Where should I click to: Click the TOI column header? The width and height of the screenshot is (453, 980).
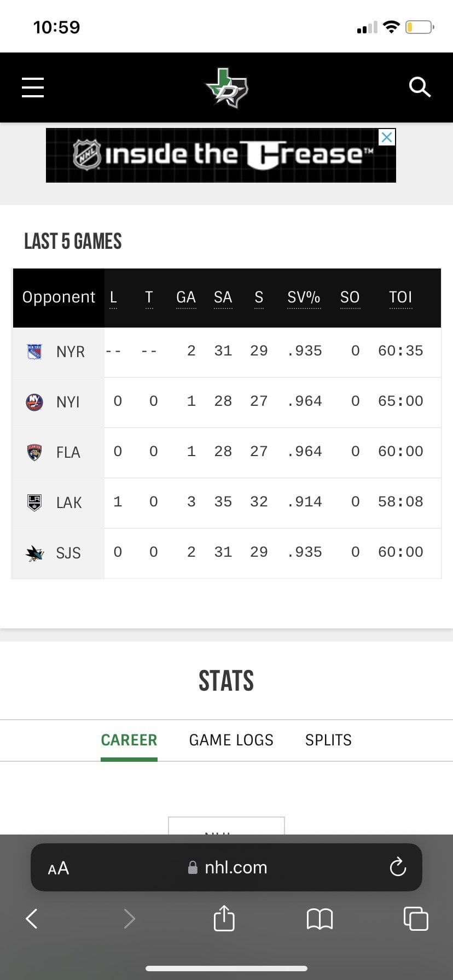click(400, 297)
